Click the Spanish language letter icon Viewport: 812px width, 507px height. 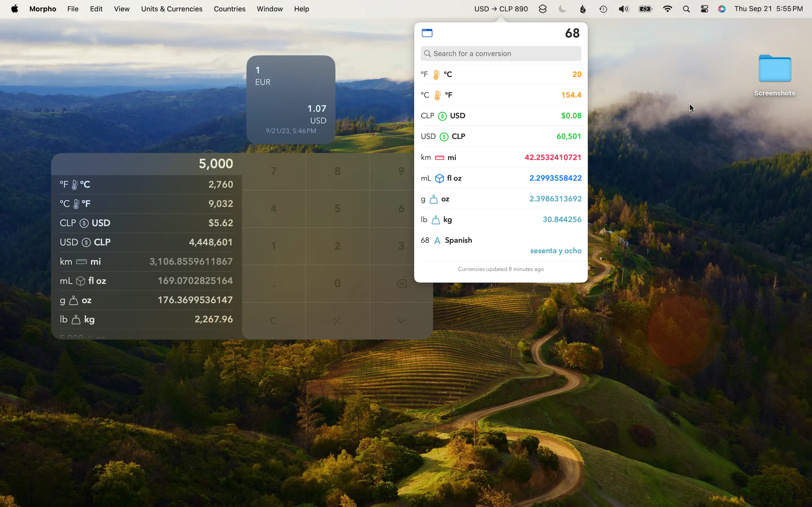tap(437, 241)
